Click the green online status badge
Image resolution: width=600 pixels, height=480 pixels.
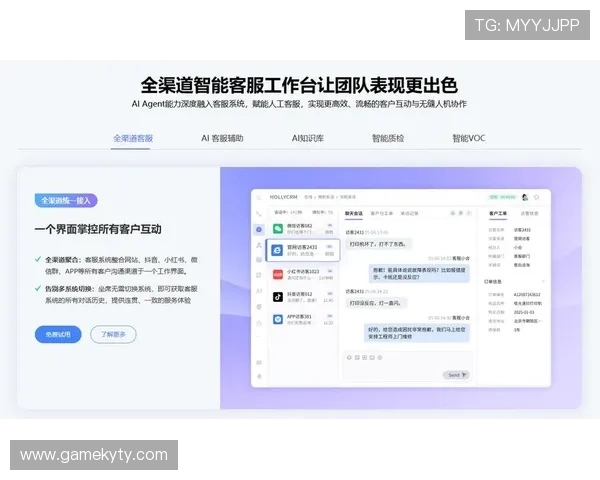tap(502, 197)
